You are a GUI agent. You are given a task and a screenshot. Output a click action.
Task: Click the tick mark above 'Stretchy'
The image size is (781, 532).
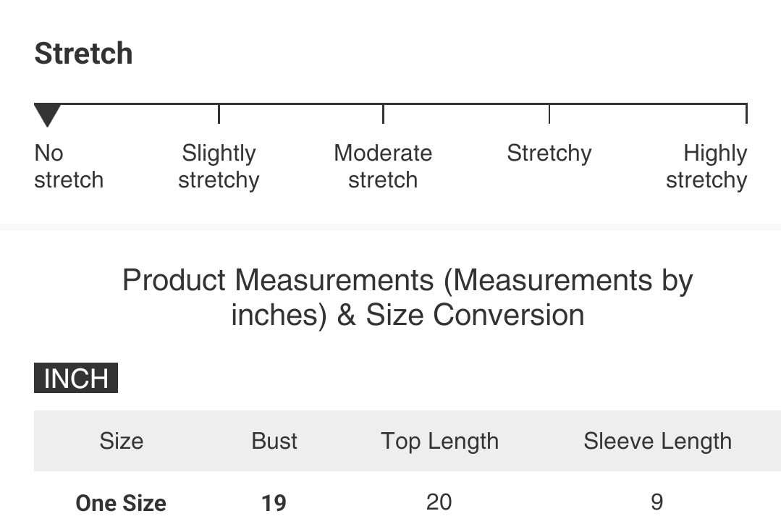tap(549, 113)
